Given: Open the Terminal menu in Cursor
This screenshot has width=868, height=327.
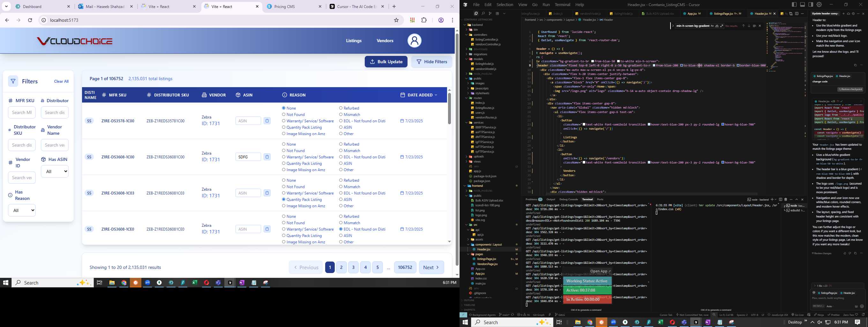Looking at the screenshot, I should pos(562,4).
